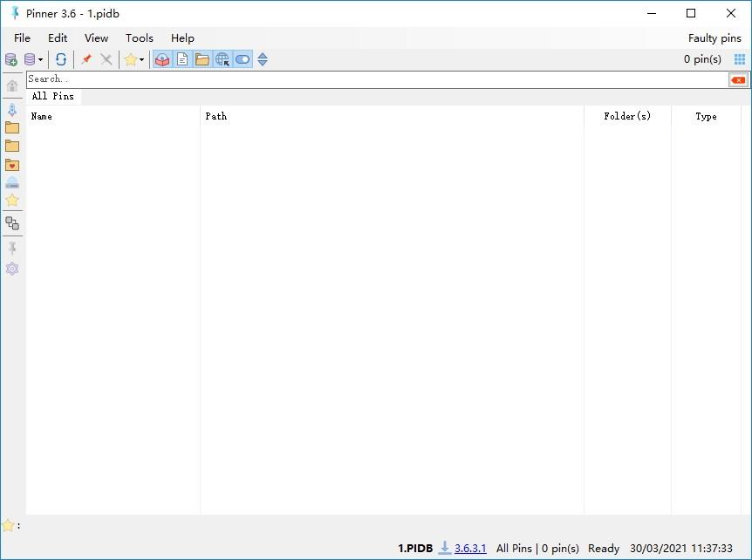Image resolution: width=752 pixels, height=560 pixels.
Task: Toggle the folder filter in toolbar
Action: 202,59
